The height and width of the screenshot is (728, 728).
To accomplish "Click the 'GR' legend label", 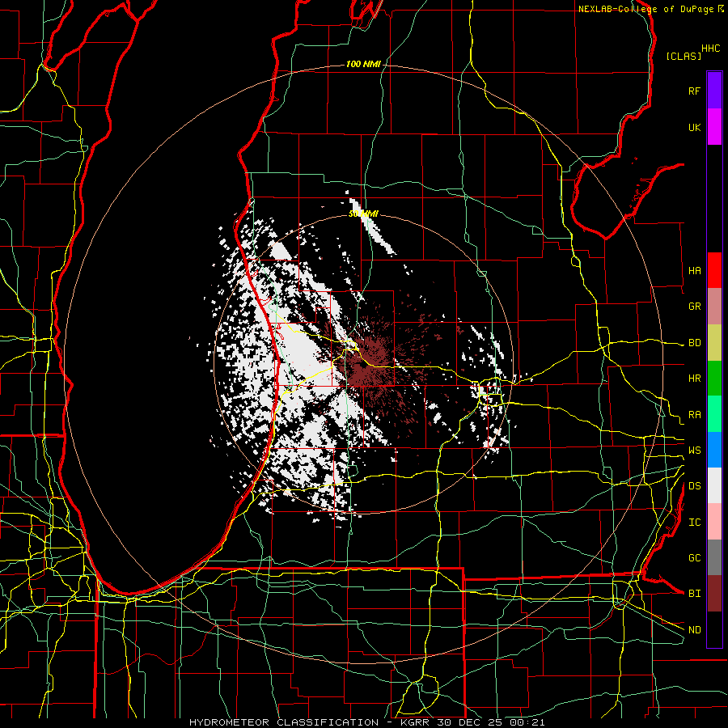I will tap(694, 307).
